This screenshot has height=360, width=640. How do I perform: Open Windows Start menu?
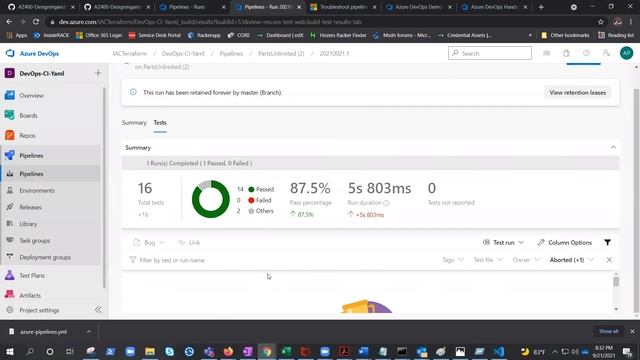(x=10, y=351)
